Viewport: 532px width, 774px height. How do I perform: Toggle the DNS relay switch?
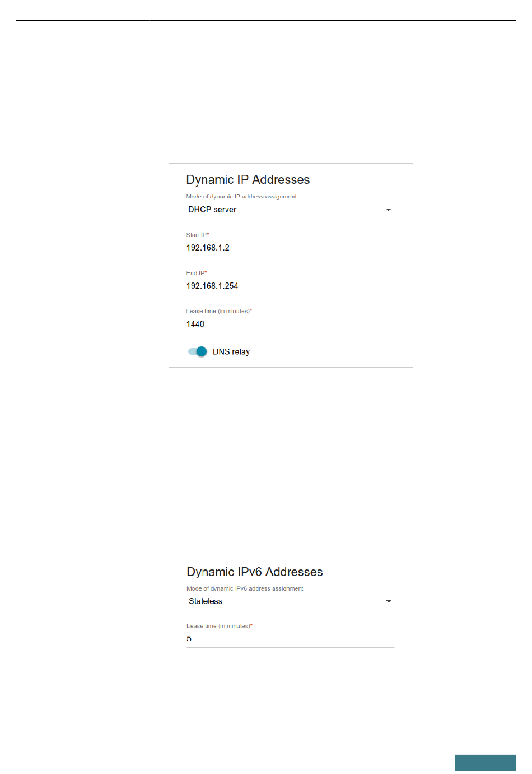click(197, 351)
